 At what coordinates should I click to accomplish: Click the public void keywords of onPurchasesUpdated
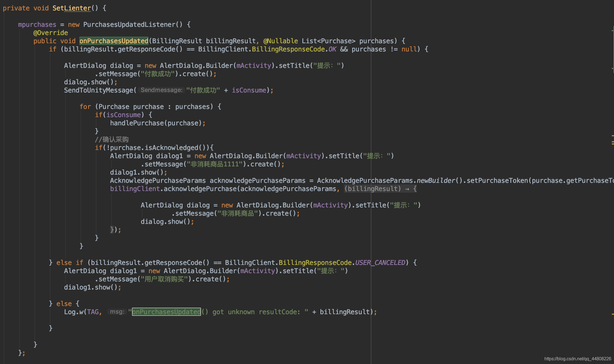(x=54, y=41)
